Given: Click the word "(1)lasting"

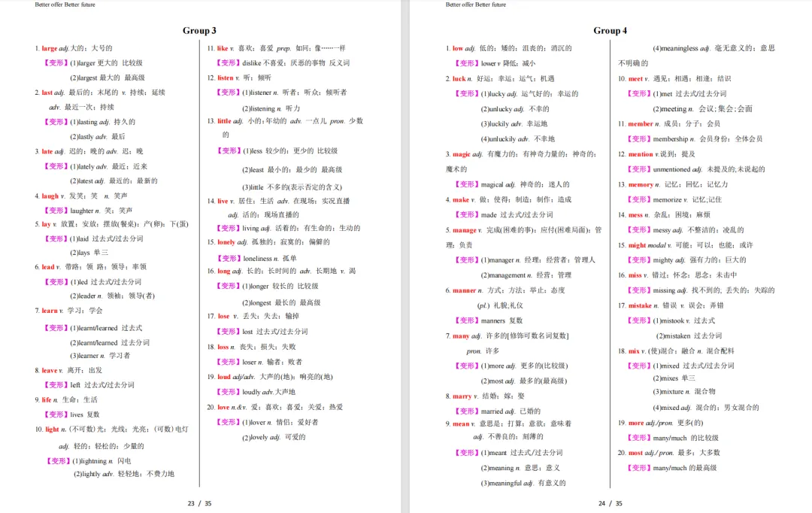Looking at the screenshot, I should (83, 122).
